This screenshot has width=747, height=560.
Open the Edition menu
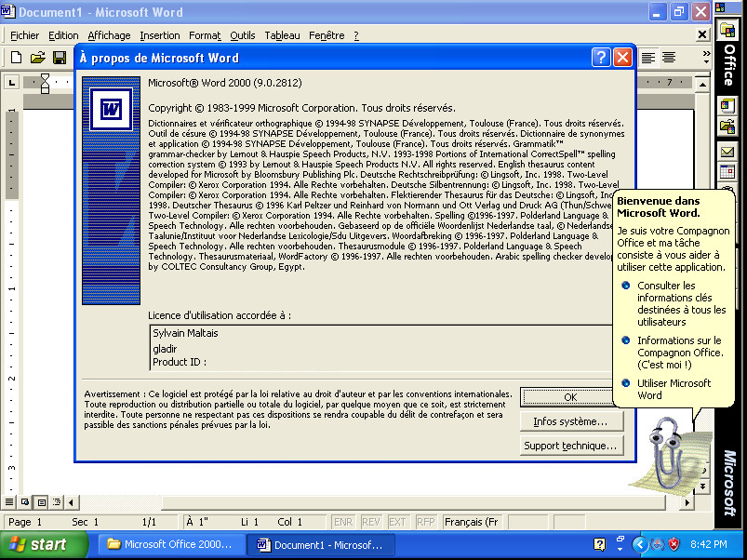click(63, 35)
